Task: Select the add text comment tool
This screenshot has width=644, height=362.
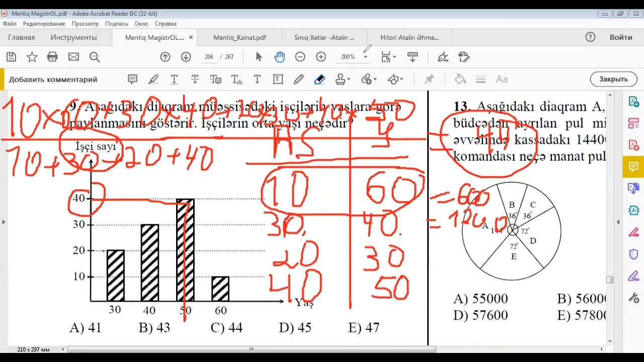Action: tap(257, 79)
